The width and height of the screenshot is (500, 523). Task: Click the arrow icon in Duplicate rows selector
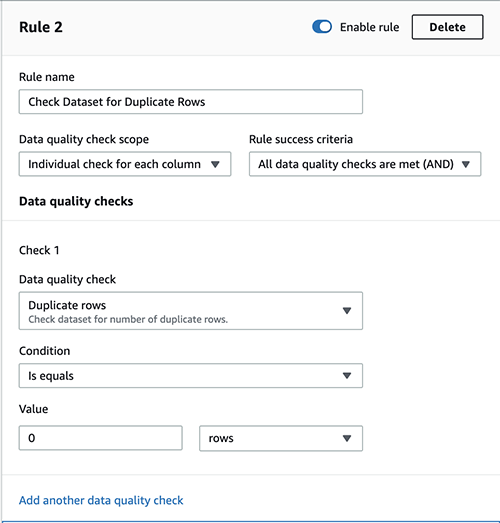click(x=347, y=311)
